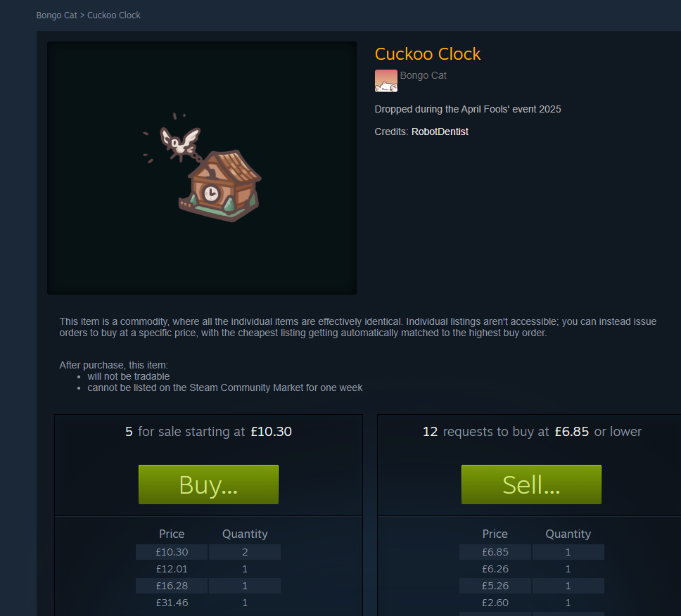Open Bongo Cat breadcrumb link
The width and height of the screenshot is (681, 616).
point(56,15)
